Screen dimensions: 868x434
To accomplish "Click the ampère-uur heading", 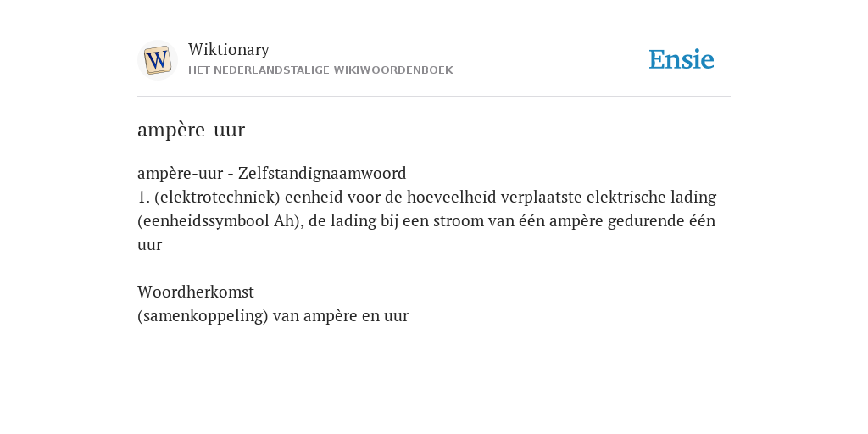I will (191, 130).
